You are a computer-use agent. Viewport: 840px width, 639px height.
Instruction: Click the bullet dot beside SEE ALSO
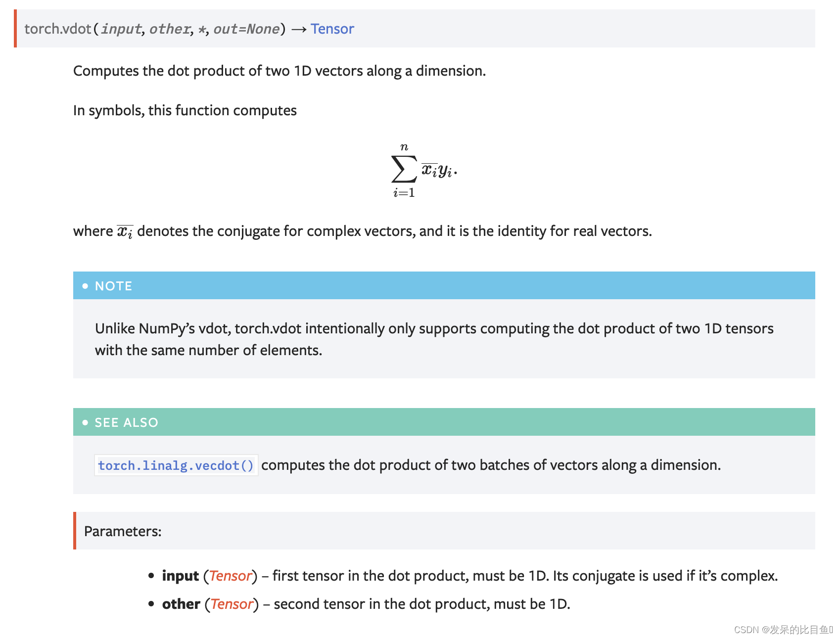pyautogui.click(x=85, y=422)
